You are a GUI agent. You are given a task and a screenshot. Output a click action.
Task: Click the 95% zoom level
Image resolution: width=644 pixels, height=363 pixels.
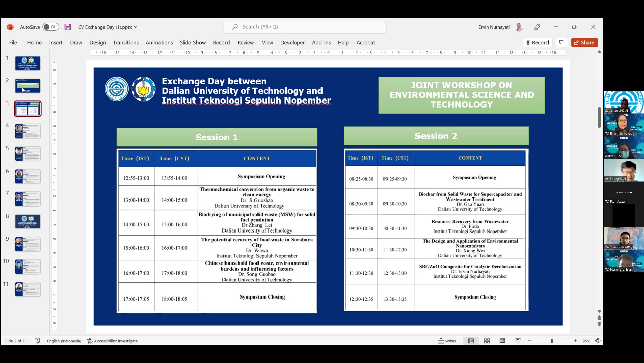[x=586, y=341]
